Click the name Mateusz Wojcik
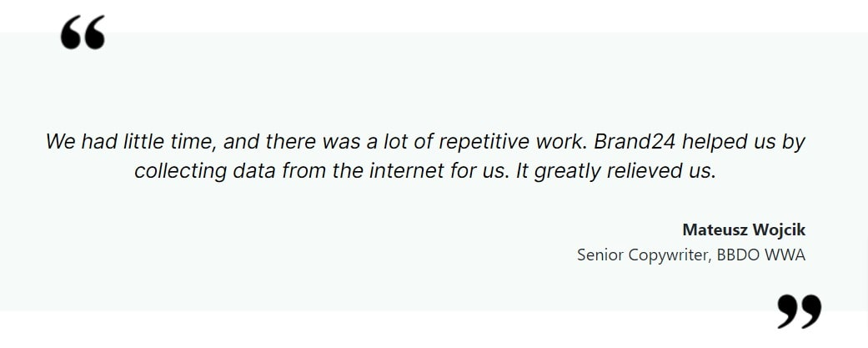This screenshot has height=348, width=868. point(744,229)
